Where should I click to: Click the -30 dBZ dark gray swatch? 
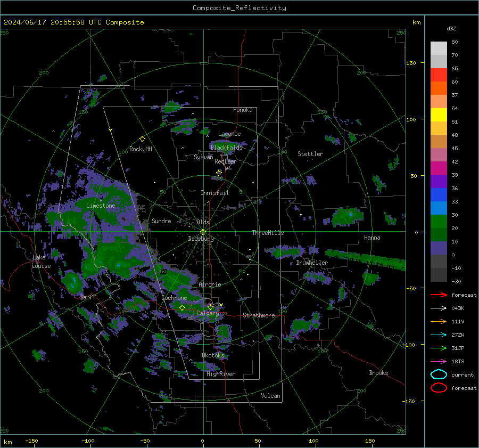tap(439, 275)
